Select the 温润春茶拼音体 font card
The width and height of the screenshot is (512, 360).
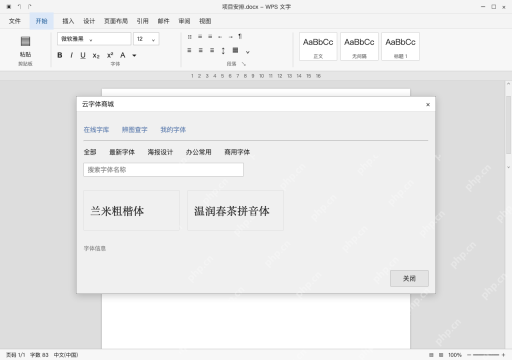point(235,211)
